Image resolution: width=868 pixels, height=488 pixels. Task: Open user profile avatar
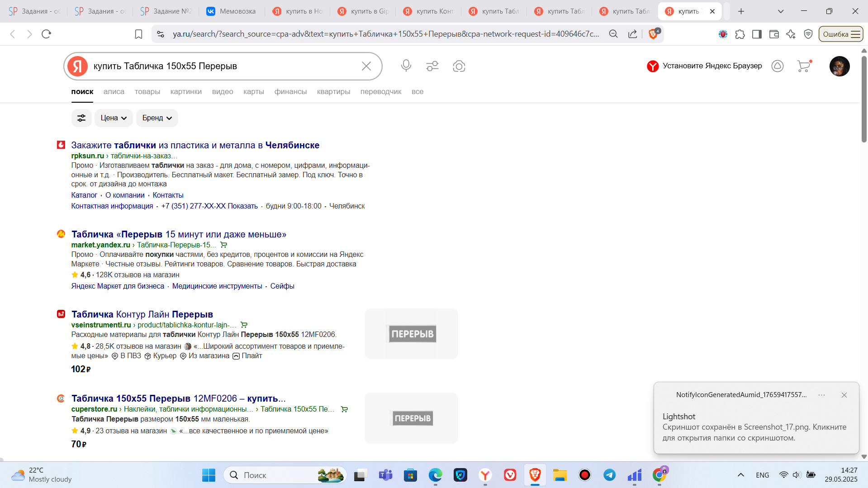click(x=840, y=66)
